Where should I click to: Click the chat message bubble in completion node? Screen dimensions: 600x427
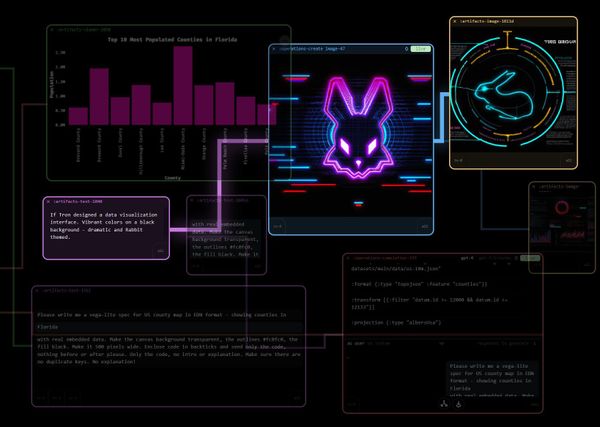[492, 380]
